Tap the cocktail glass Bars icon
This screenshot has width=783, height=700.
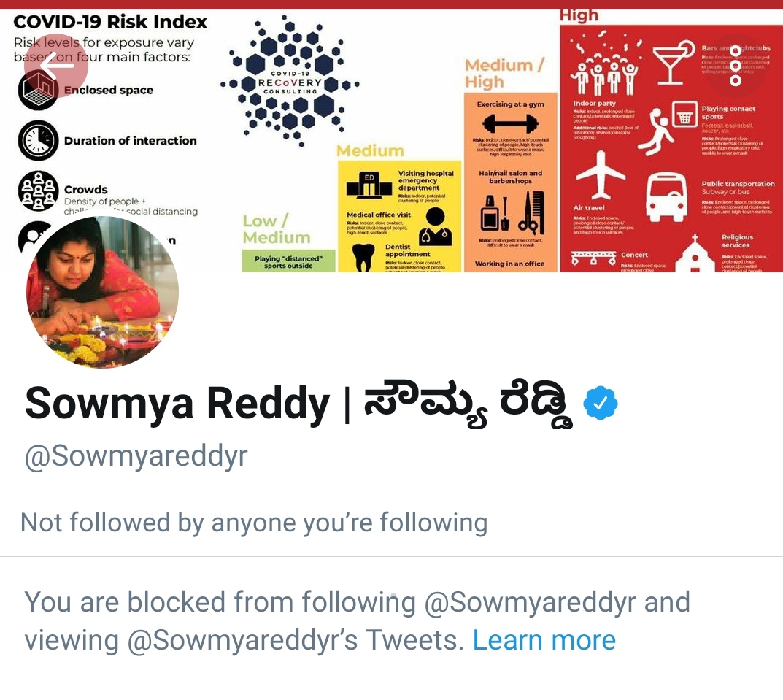pos(673,62)
